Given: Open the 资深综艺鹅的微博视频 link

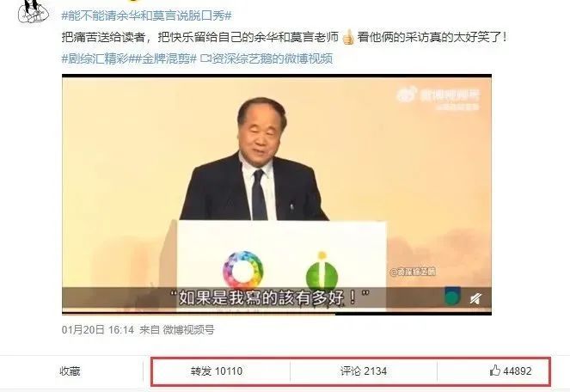Looking at the screenshot, I should click(x=267, y=58).
